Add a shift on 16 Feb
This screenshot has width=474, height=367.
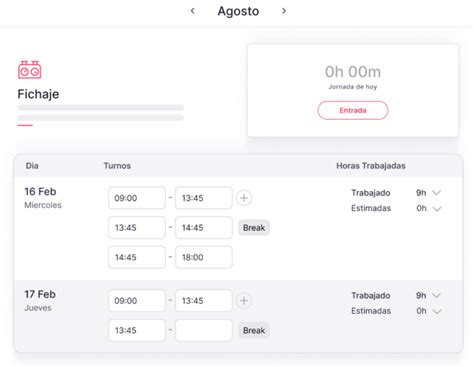[x=244, y=198]
